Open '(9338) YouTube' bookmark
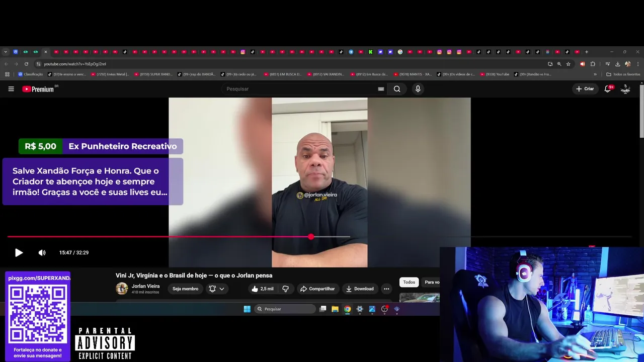 click(495, 74)
